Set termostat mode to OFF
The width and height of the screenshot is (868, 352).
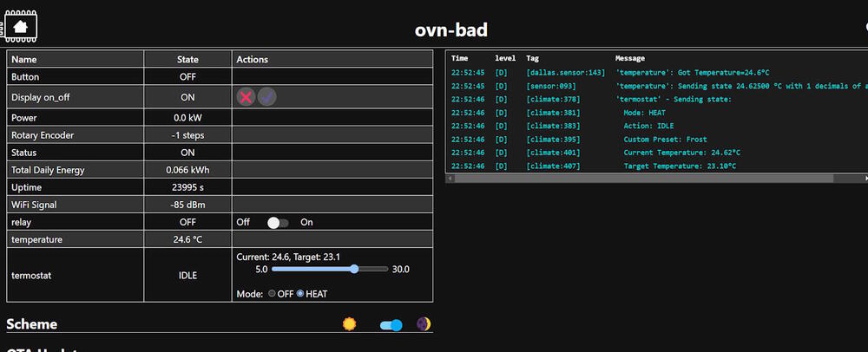(272, 293)
